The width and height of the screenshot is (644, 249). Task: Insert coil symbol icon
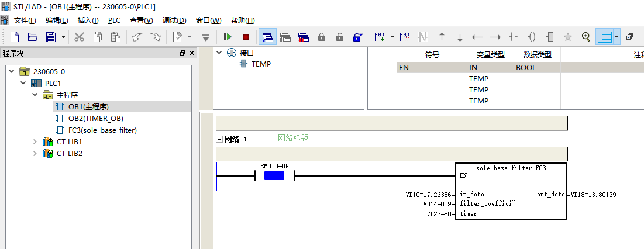tap(532, 37)
